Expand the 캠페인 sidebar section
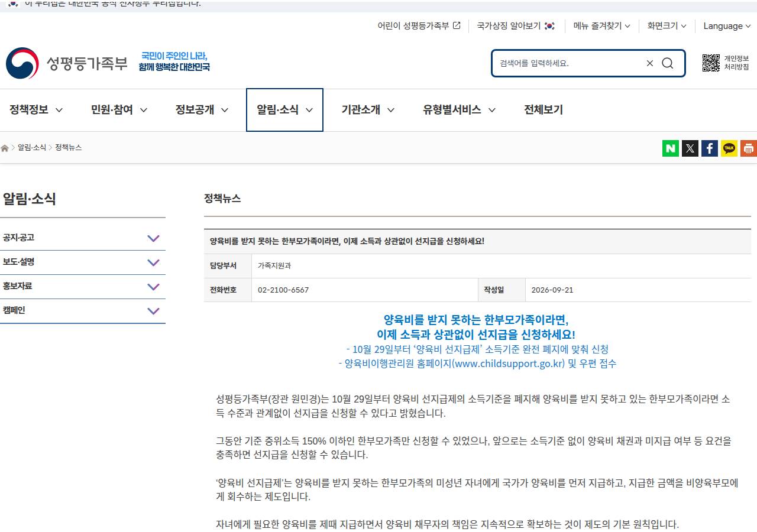 click(83, 311)
